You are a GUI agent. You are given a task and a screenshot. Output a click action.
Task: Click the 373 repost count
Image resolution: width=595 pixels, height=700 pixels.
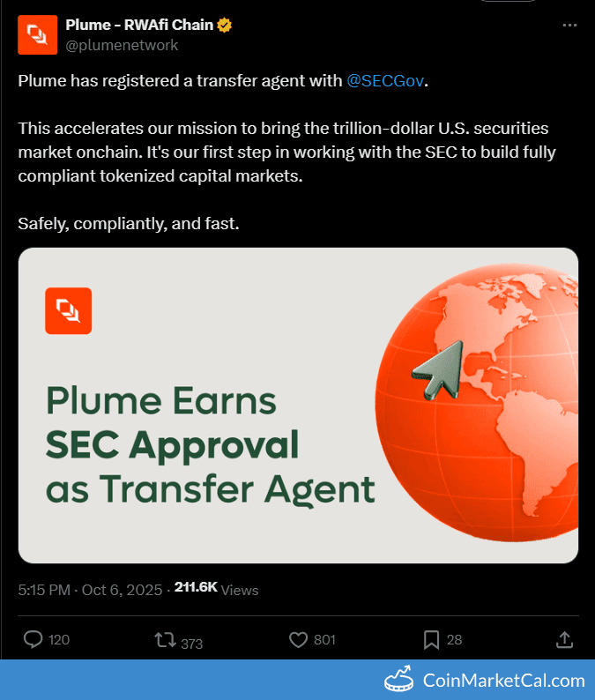click(x=191, y=643)
